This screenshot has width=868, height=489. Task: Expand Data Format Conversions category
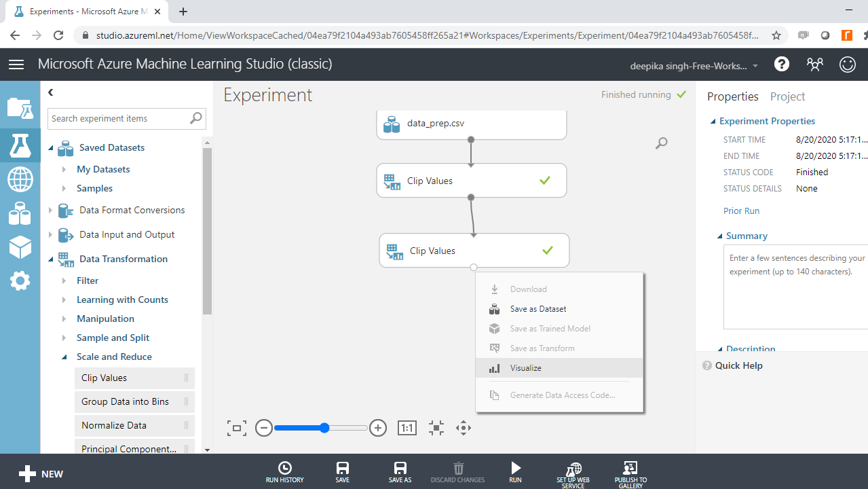point(50,211)
